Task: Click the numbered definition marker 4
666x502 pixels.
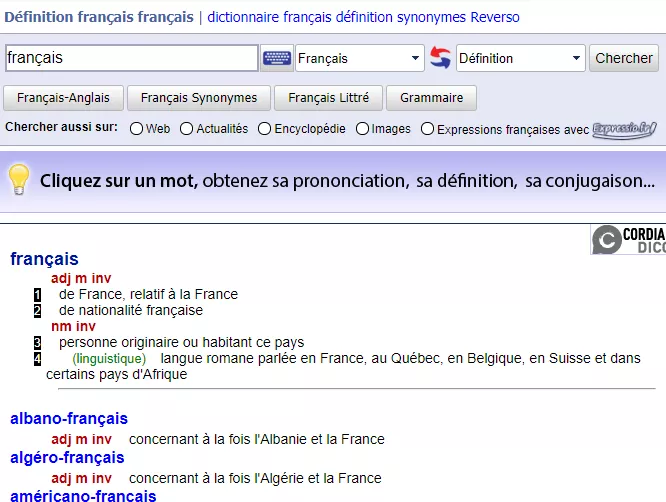Action: point(37,359)
